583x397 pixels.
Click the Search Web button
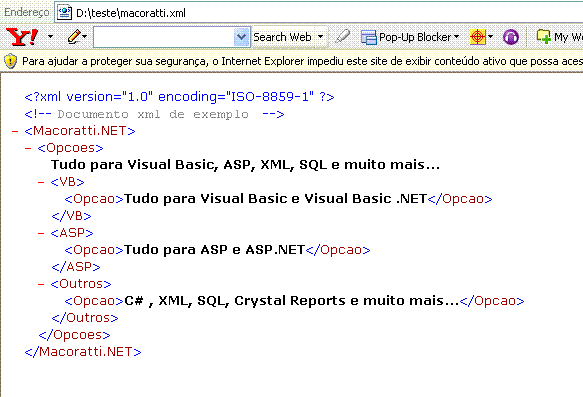coord(282,37)
